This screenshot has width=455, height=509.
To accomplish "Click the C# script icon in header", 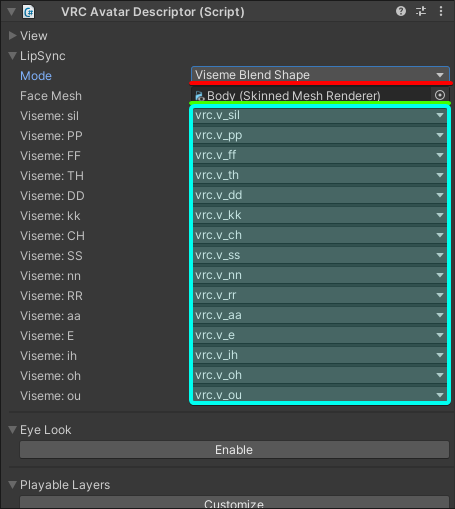I will coord(29,12).
